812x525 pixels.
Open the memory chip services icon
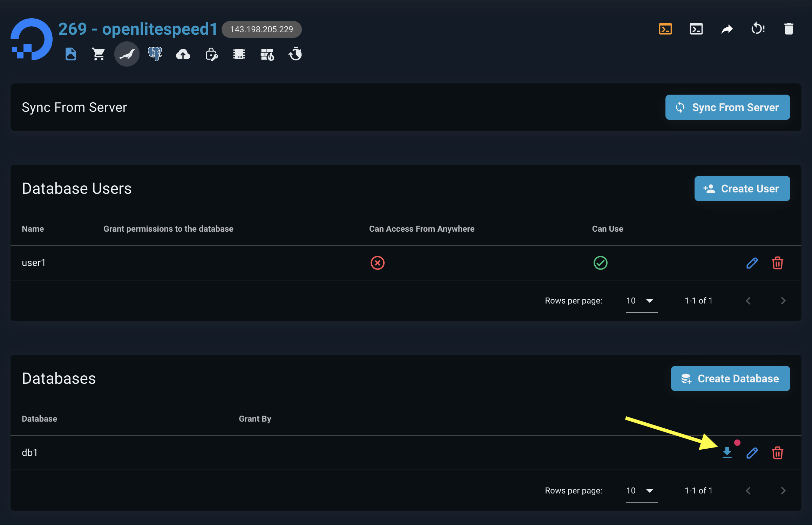click(239, 54)
